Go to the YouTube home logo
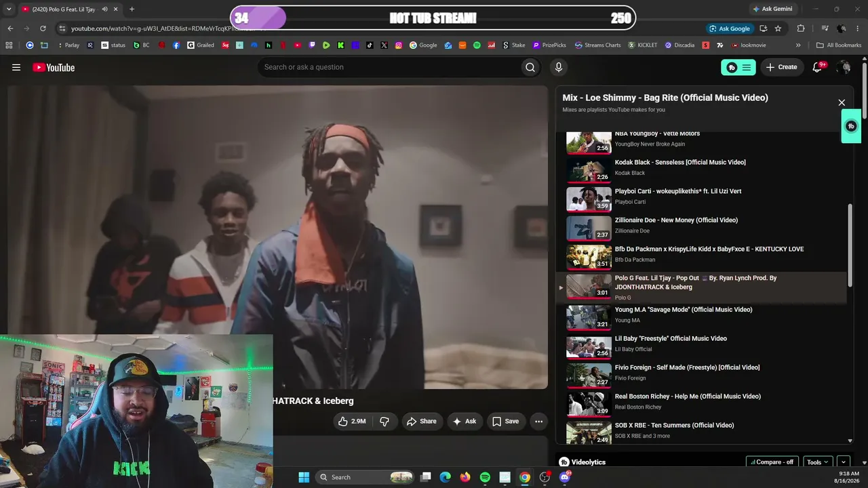 (x=54, y=67)
